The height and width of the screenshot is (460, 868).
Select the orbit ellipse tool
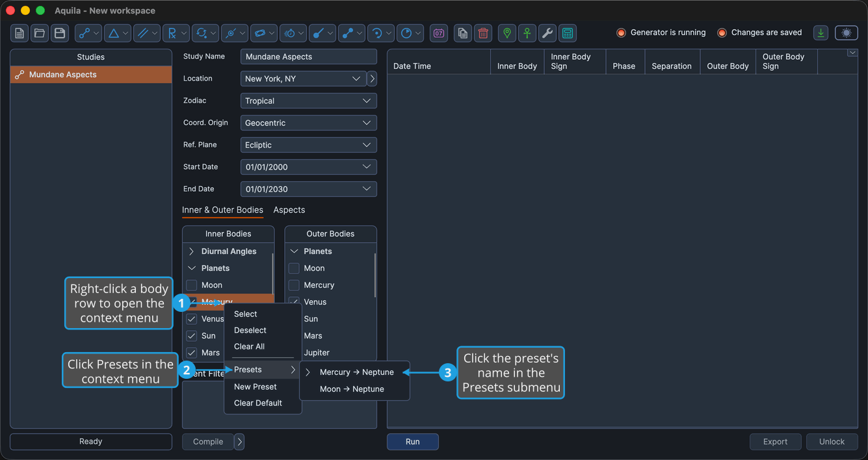[x=264, y=33]
